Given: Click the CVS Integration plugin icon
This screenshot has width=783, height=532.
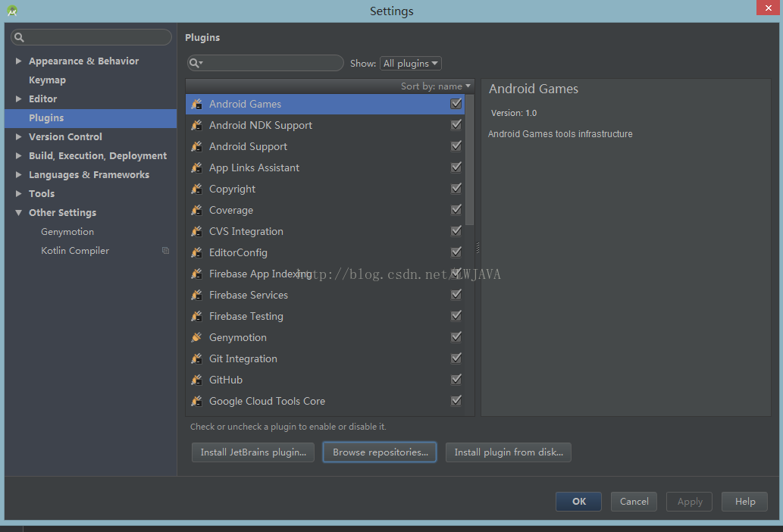Looking at the screenshot, I should (x=197, y=231).
